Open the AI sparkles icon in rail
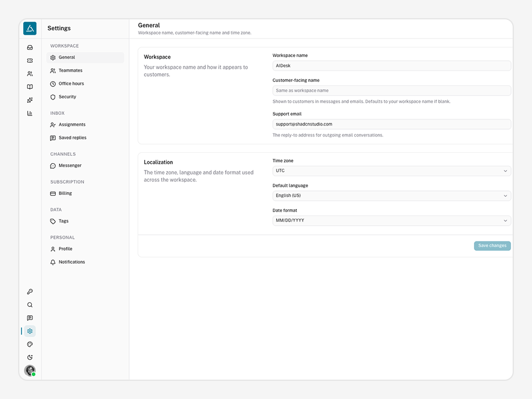This screenshot has height=399, width=532. 30,100
